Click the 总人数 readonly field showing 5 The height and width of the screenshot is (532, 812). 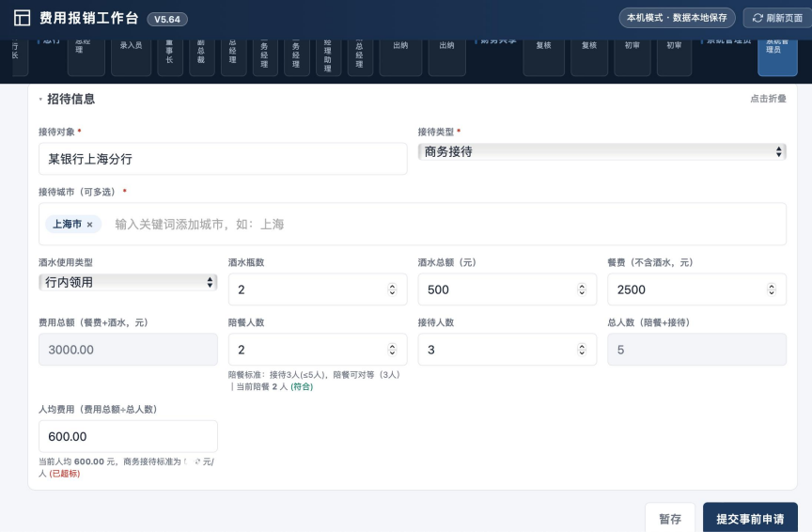[696, 350]
